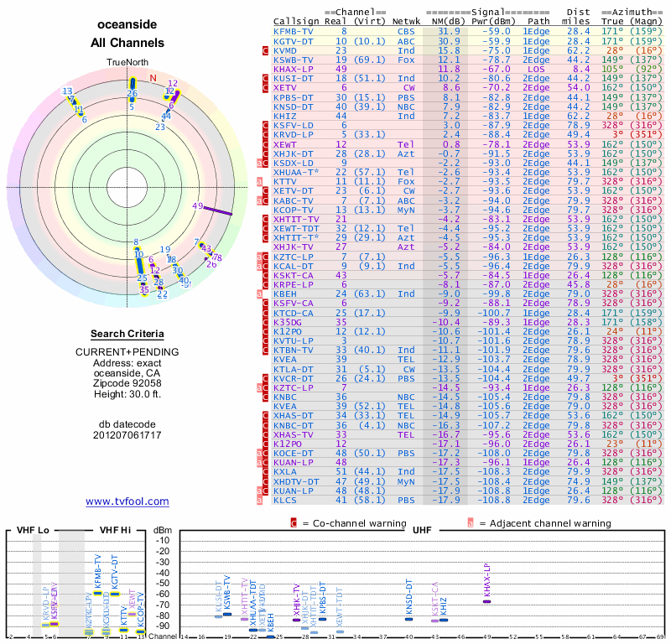Click the KHAX-LP bar in the UHF chart
Image resolution: width=671 pixels, height=644 pixels.
487,600
